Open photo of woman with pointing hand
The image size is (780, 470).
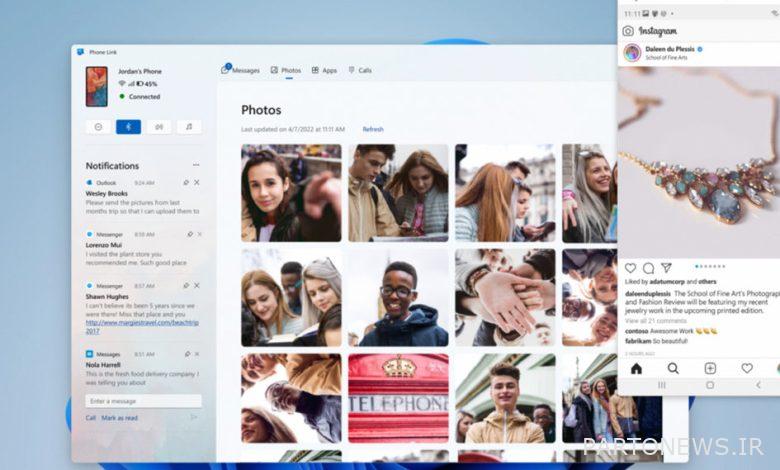pyautogui.click(x=292, y=193)
